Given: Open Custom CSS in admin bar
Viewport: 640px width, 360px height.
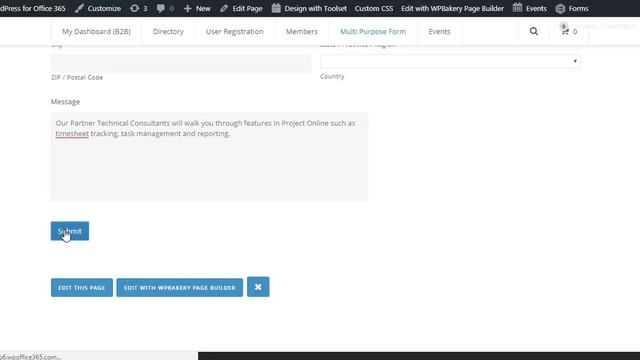Looking at the screenshot, I should tap(374, 8).
